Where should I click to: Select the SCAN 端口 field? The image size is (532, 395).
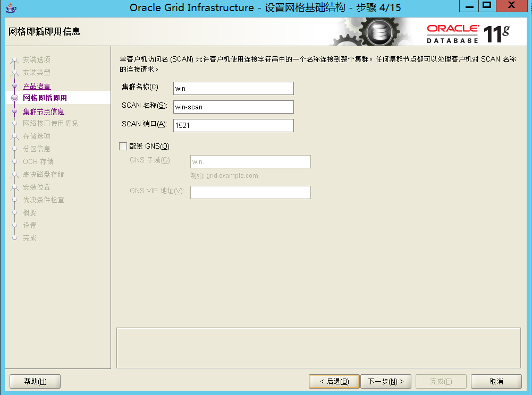233,125
